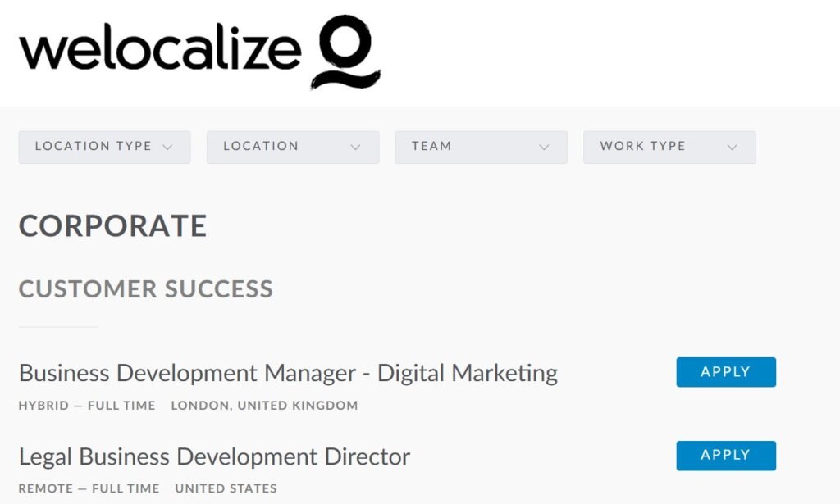Expand the Work Type filter dropdown
Screen dimensions: 840x504
669,148
